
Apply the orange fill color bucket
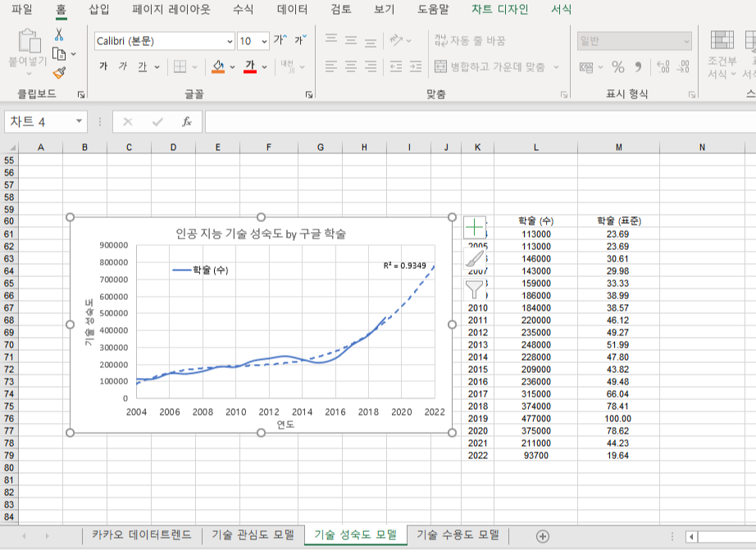218,66
